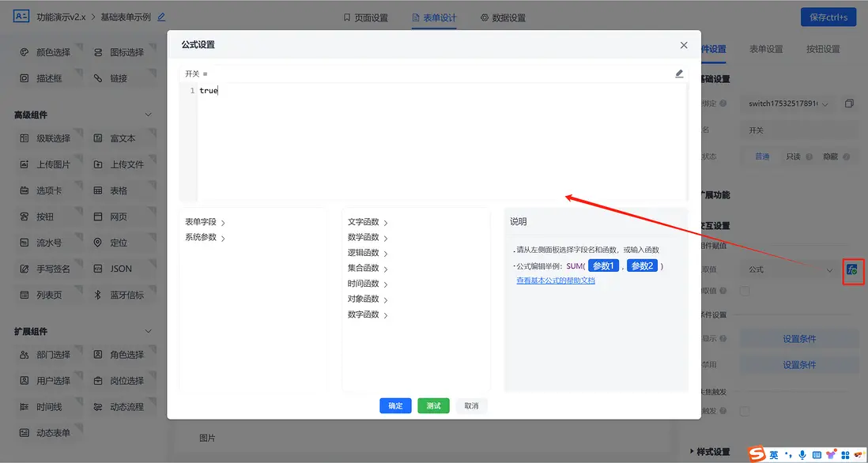Click the help icon next to 只读

pyautogui.click(x=809, y=156)
